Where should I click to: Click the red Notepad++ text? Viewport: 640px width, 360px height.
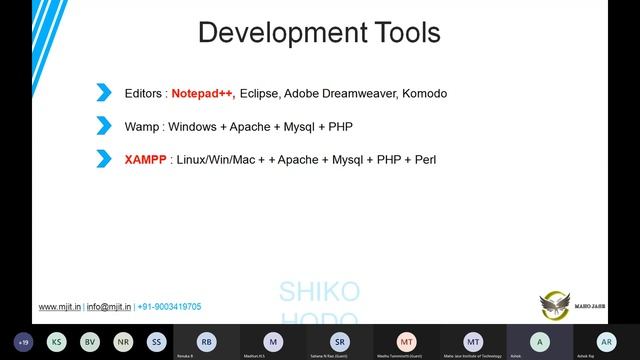pyautogui.click(x=203, y=93)
